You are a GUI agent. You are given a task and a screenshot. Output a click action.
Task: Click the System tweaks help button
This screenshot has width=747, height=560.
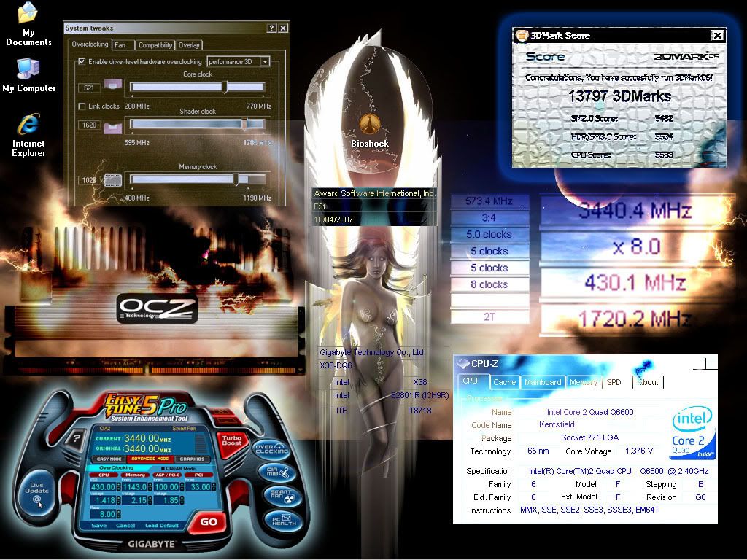(x=271, y=28)
